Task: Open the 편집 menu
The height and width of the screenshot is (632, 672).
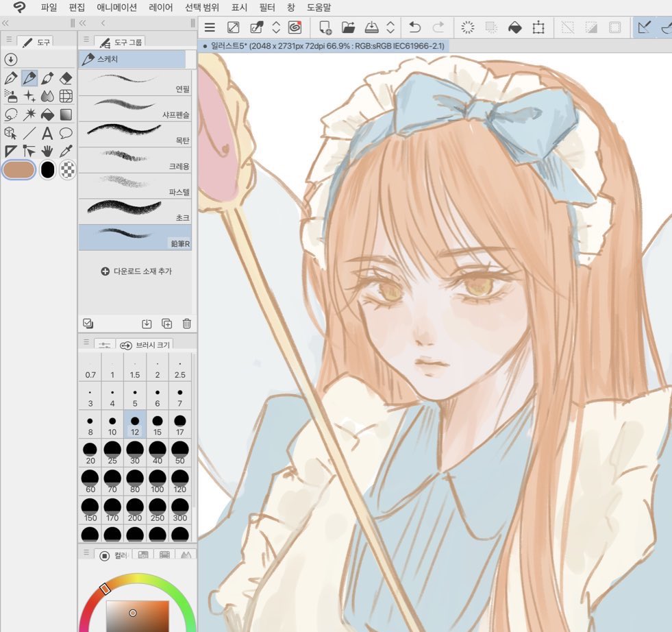Action: 77,8
